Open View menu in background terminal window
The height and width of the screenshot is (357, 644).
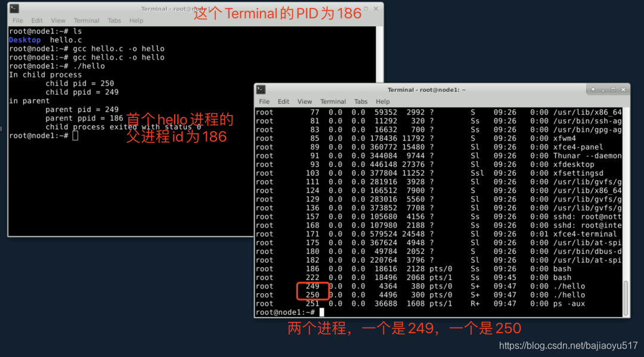pyautogui.click(x=58, y=20)
